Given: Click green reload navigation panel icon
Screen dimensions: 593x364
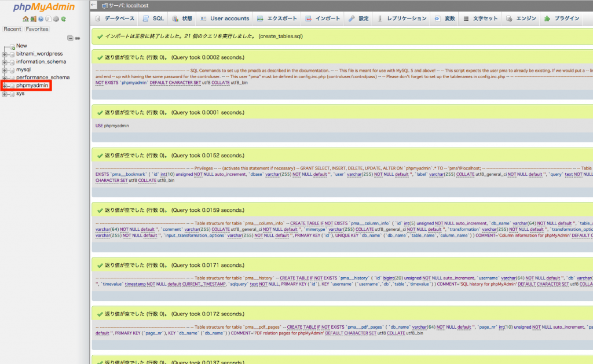Looking at the screenshot, I should pyautogui.click(x=63, y=19).
